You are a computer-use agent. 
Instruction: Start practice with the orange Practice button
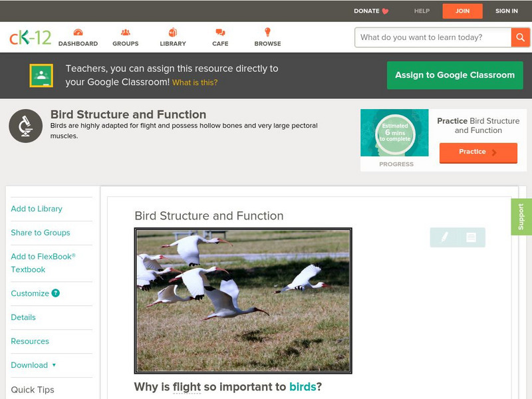click(x=478, y=153)
